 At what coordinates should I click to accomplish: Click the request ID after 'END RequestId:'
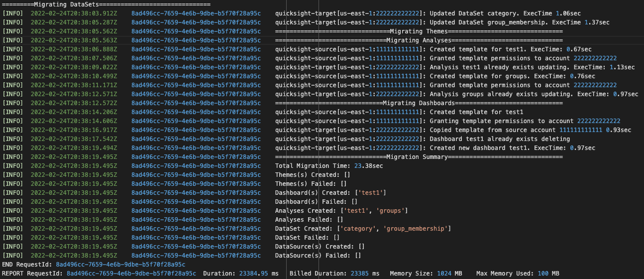tap(120, 264)
